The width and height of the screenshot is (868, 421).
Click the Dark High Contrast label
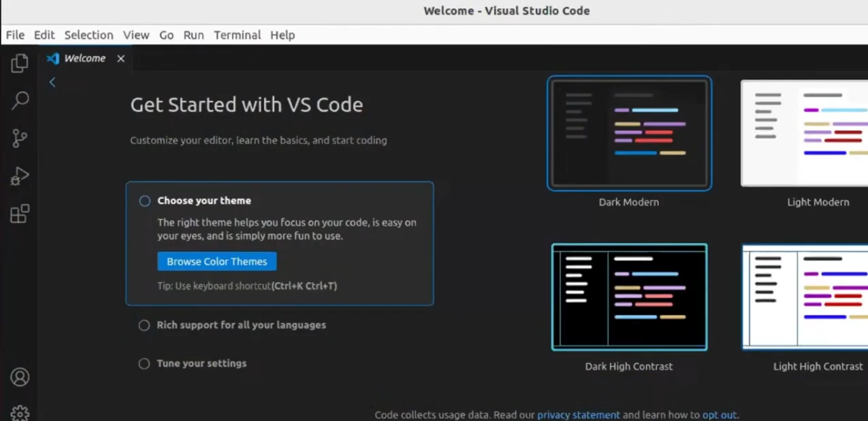tap(629, 367)
